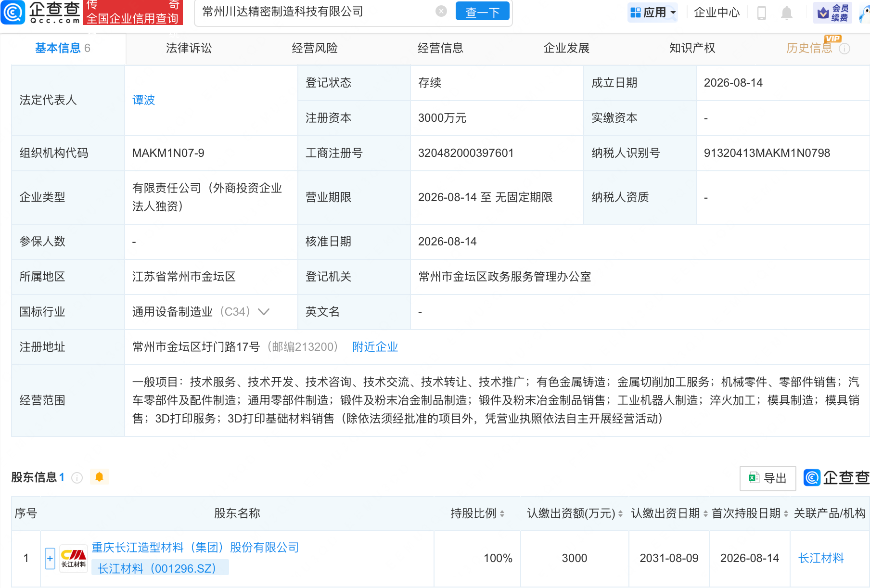The image size is (870, 588).
Task: Open 重庆长江造型材料（集团）股份有限公司 link
Action: point(195,548)
